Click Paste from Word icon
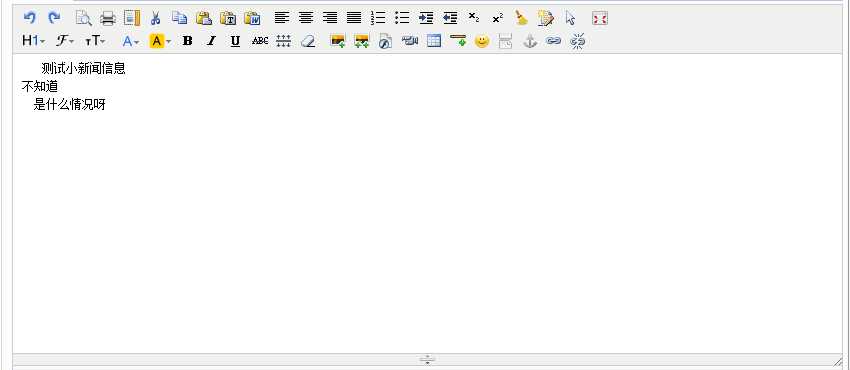 coord(252,18)
